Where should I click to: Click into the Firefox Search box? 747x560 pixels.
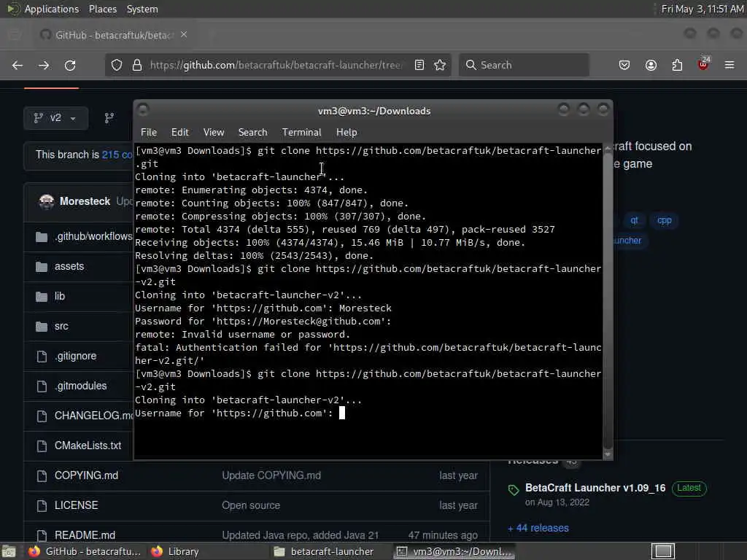pos(524,65)
